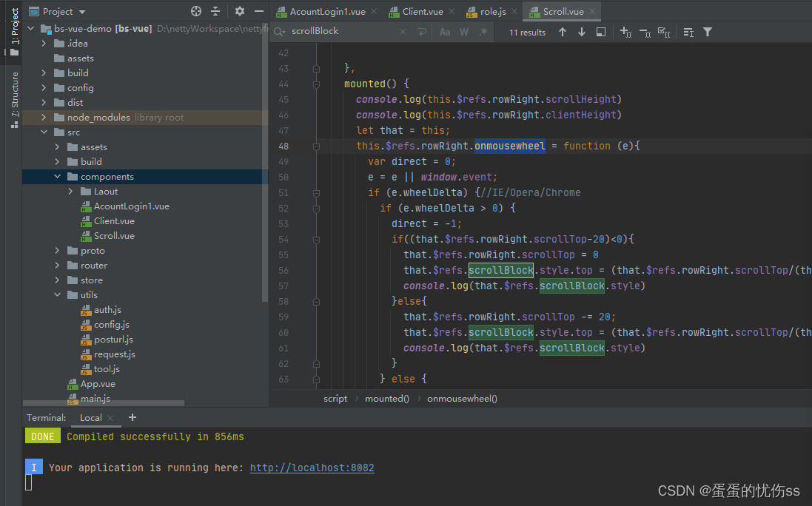This screenshot has height=506, width=812.
Task: Click the project tree horizontal scrollbar
Action: pyautogui.click(x=104, y=402)
